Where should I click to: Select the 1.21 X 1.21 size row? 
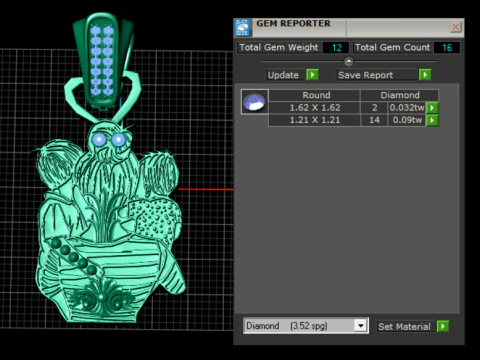pyautogui.click(x=314, y=120)
